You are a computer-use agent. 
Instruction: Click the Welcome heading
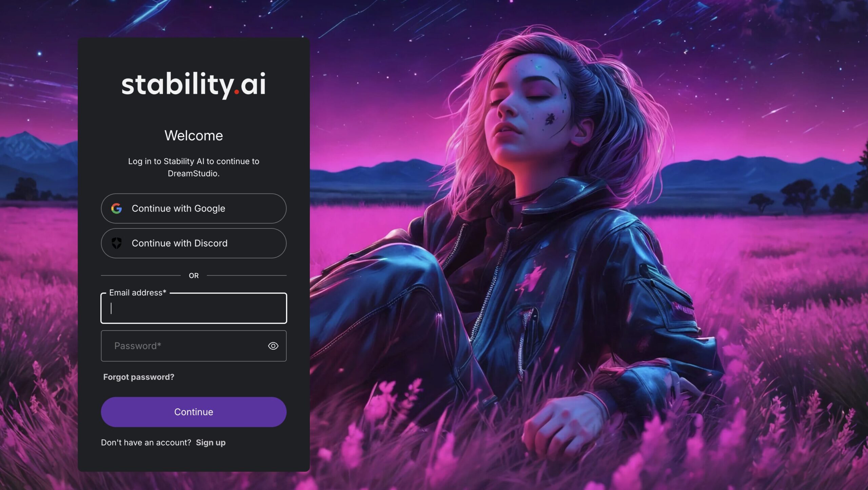[194, 136]
